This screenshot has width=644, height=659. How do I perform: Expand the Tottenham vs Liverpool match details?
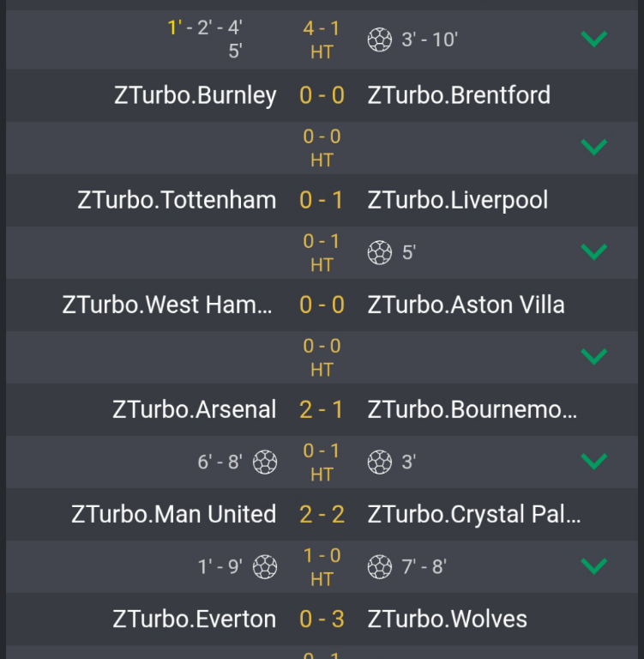tap(593, 251)
